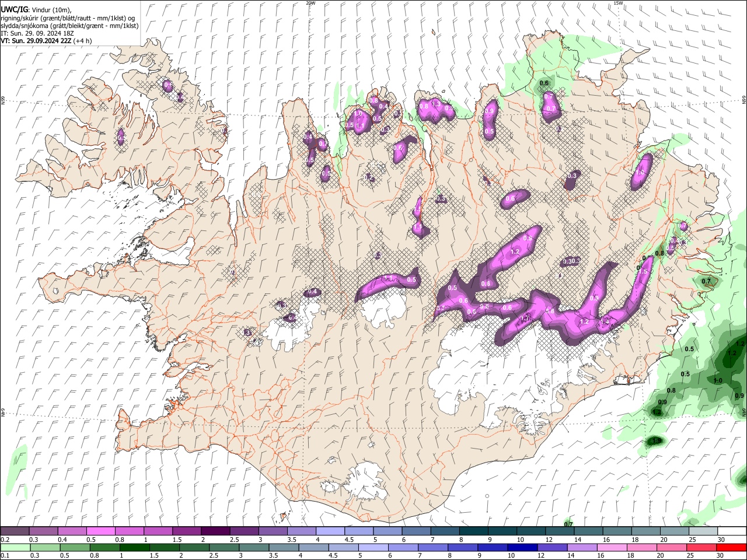Image resolution: width=747 pixels, height=560 pixels.
Task: Select upper legend swatch labeled 0.8
Action: coord(129,531)
